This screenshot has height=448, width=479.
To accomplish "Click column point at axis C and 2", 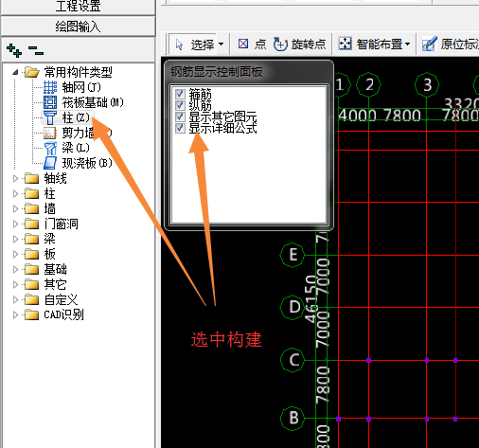I will tap(368, 360).
